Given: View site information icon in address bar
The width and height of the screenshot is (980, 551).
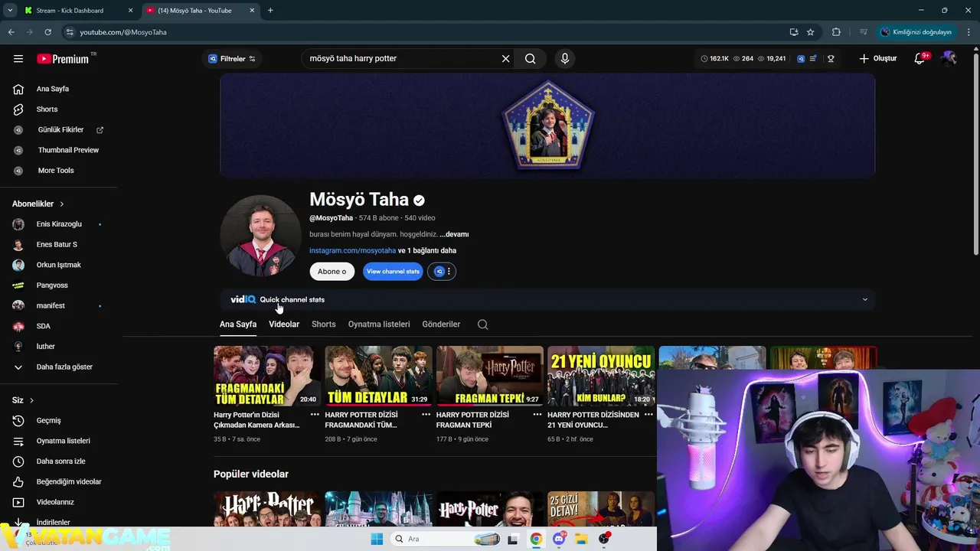Looking at the screenshot, I should [70, 32].
